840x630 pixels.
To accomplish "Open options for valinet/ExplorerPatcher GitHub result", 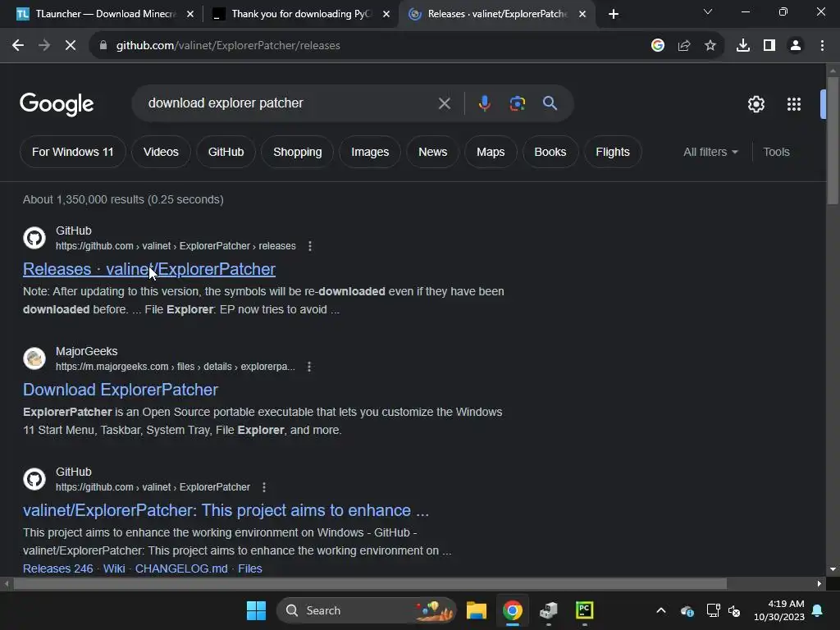I will point(264,487).
